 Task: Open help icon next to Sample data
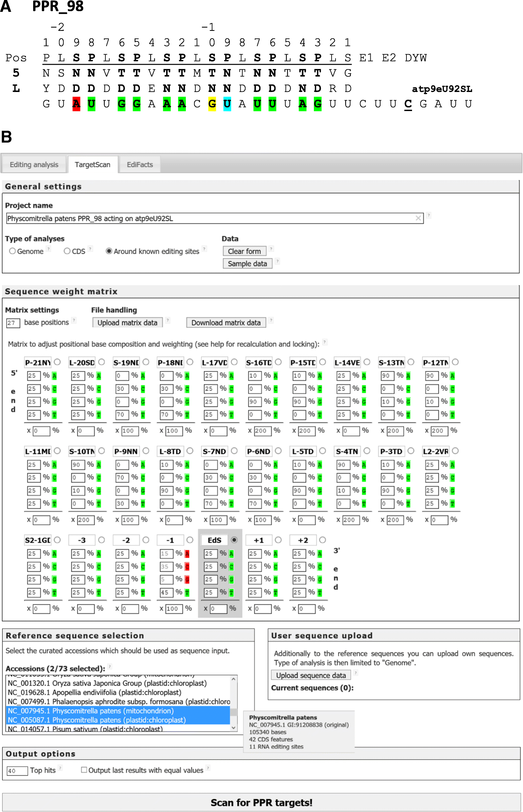pyautogui.click(x=277, y=261)
